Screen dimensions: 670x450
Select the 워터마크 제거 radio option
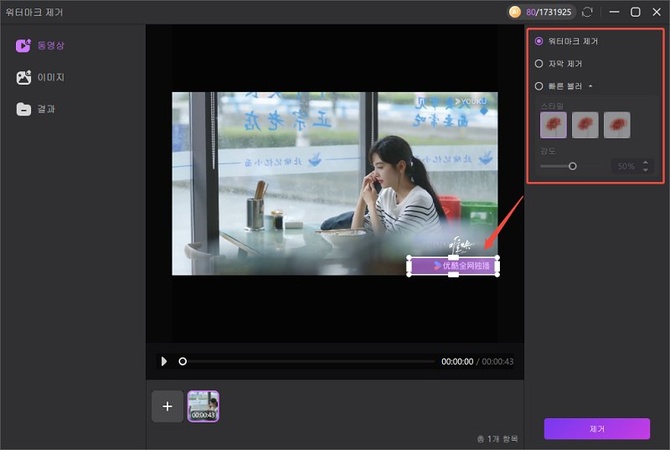pos(540,41)
